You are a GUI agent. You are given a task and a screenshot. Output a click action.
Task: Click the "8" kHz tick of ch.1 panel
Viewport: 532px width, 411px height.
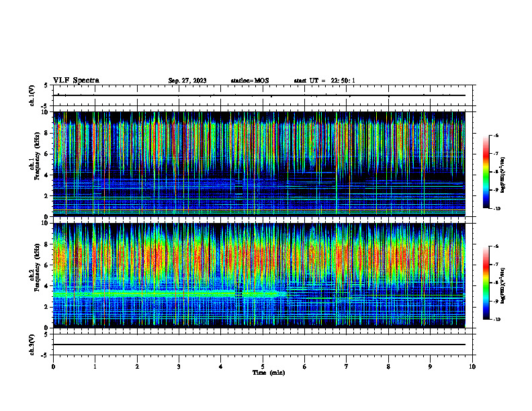(x=46, y=133)
